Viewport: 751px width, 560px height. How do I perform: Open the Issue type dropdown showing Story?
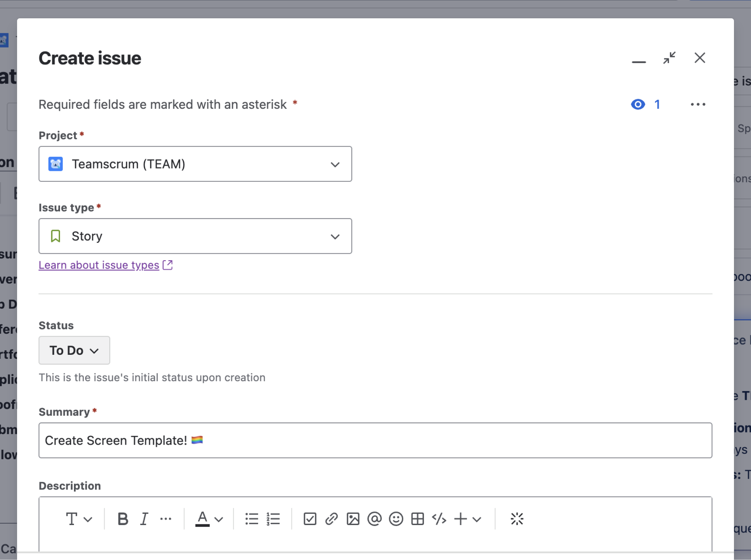click(x=195, y=236)
